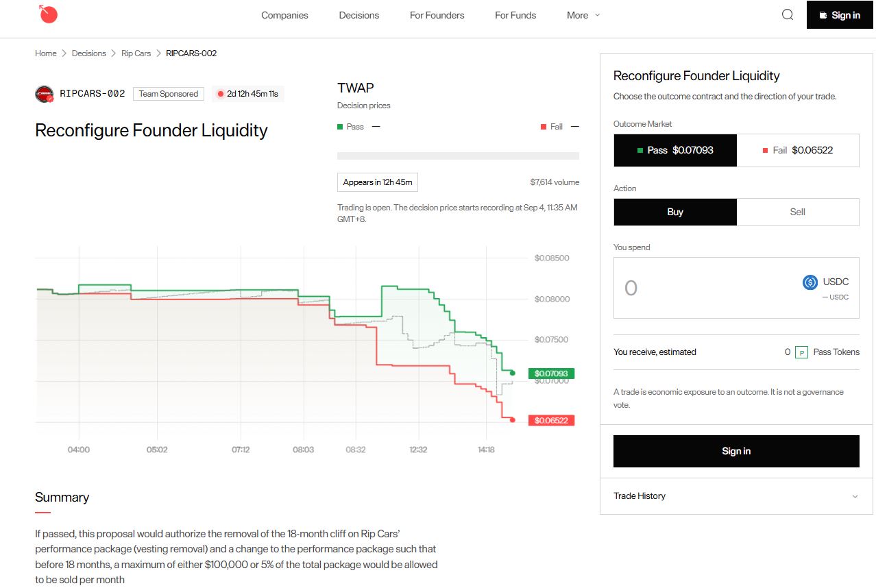Click the Team Sponsored tag
This screenshot has width=876, height=588.
pos(169,94)
